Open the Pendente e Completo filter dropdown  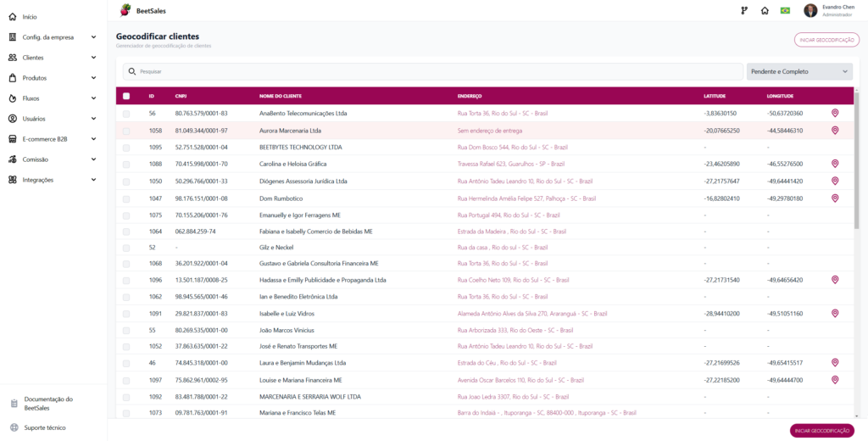point(799,71)
